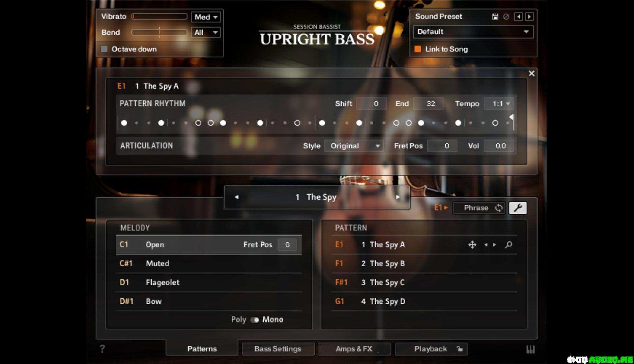Toggle the Link to Song option
Image resolution: width=634 pixels, height=364 pixels.
coord(417,49)
